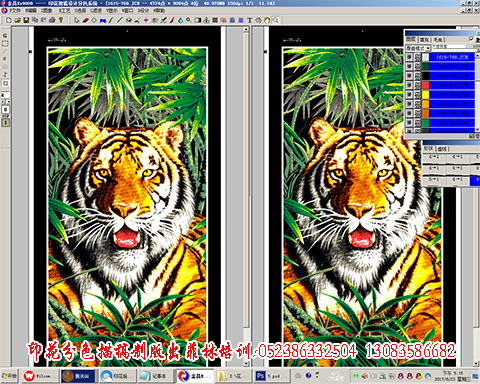Viewport: 480px width, 384px height.
Task: Select the eraser tool in the toolbar
Action: [x=86, y=20]
